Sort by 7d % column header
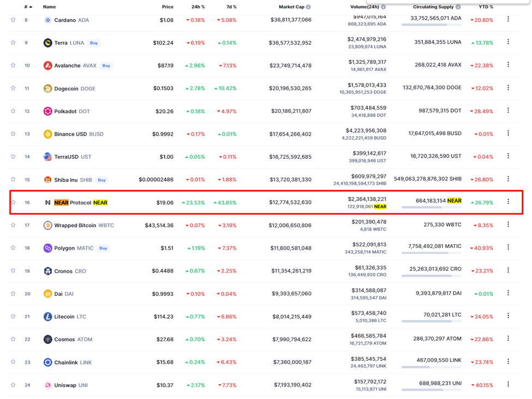The width and height of the screenshot is (532, 399). tap(231, 7)
